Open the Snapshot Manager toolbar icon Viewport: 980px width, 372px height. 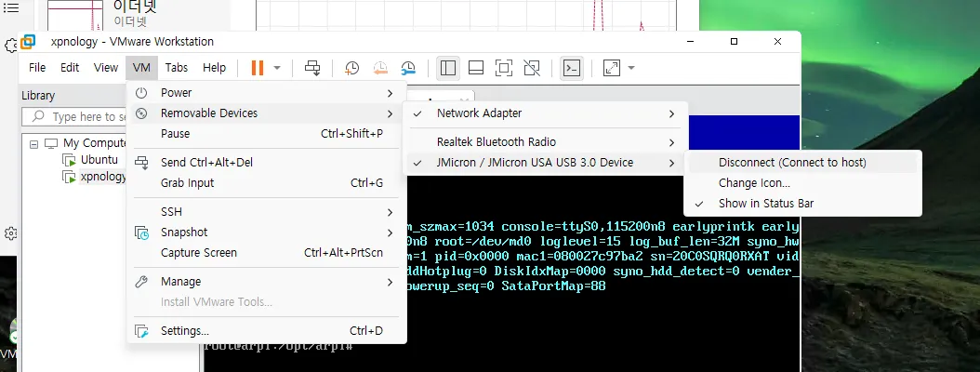point(408,68)
